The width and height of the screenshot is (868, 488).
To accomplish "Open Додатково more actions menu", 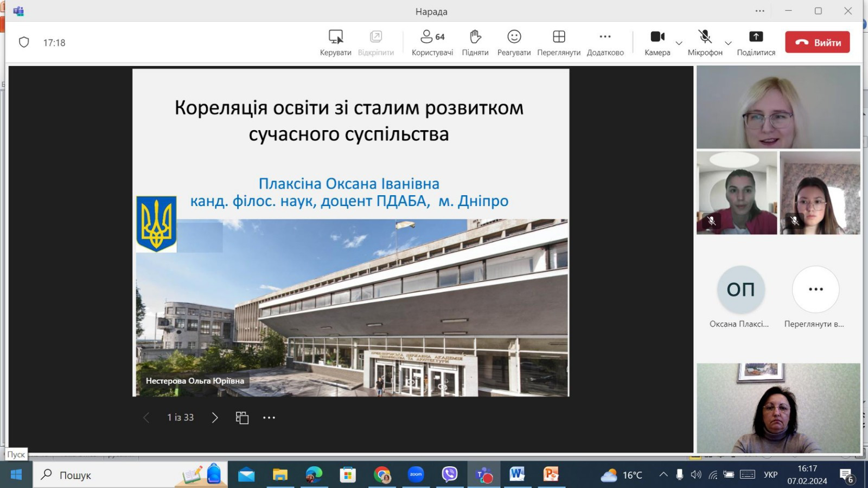I will tap(605, 37).
